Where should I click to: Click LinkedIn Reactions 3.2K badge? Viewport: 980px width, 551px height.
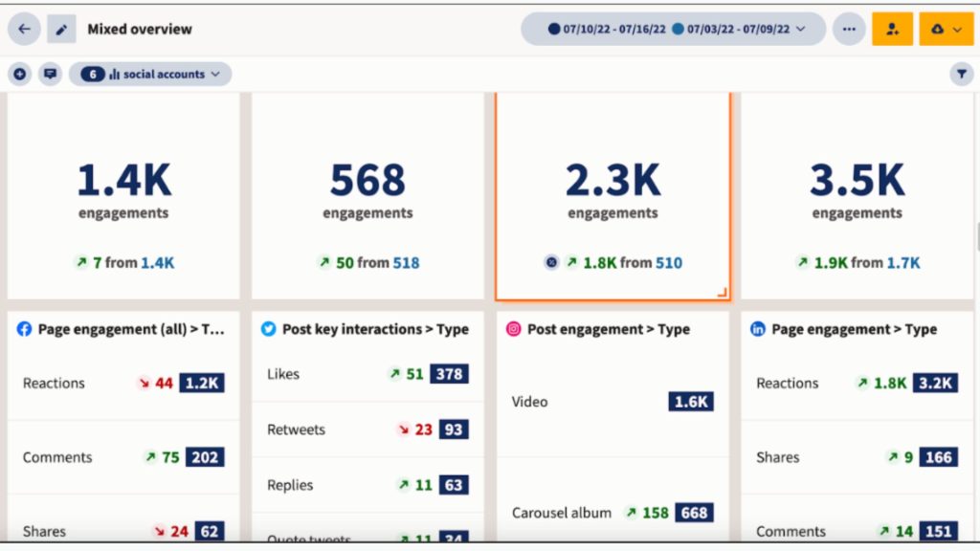[935, 383]
